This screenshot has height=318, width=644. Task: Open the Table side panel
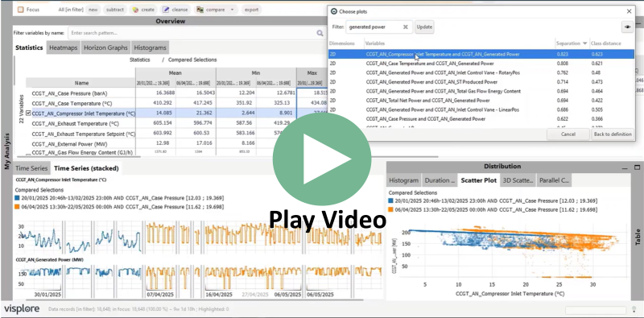click(x=638, y=237)
